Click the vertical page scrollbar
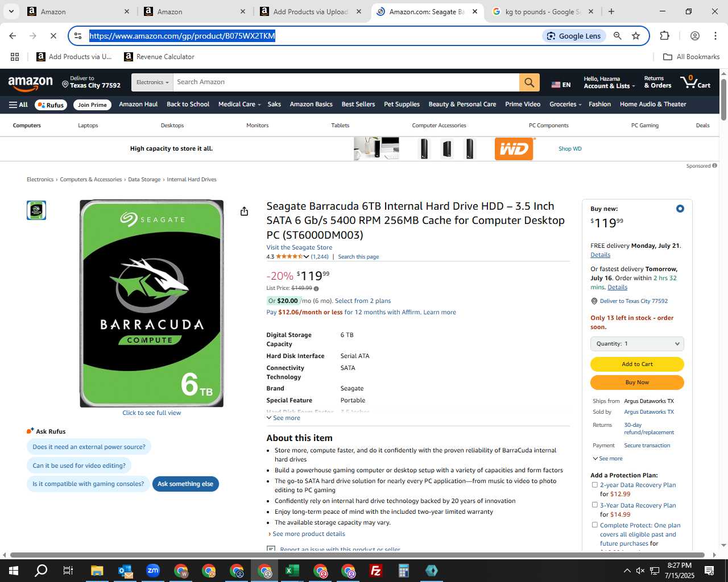The width and height of the screenshot is (728, 582). tap(723, 99)
